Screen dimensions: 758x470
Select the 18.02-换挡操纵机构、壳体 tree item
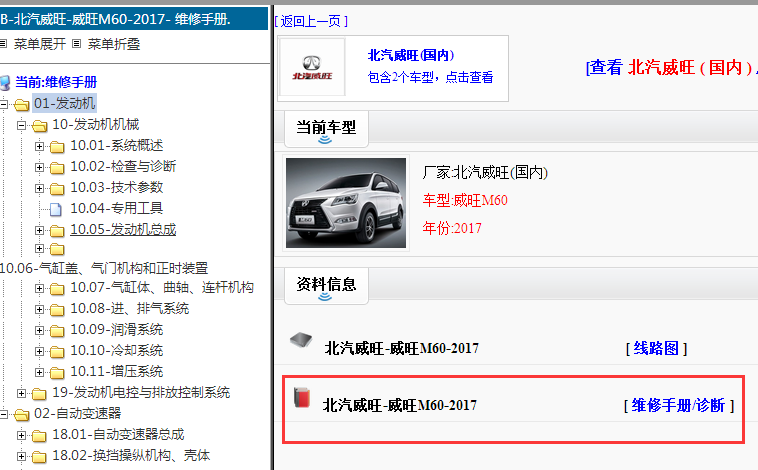point(131,455)
